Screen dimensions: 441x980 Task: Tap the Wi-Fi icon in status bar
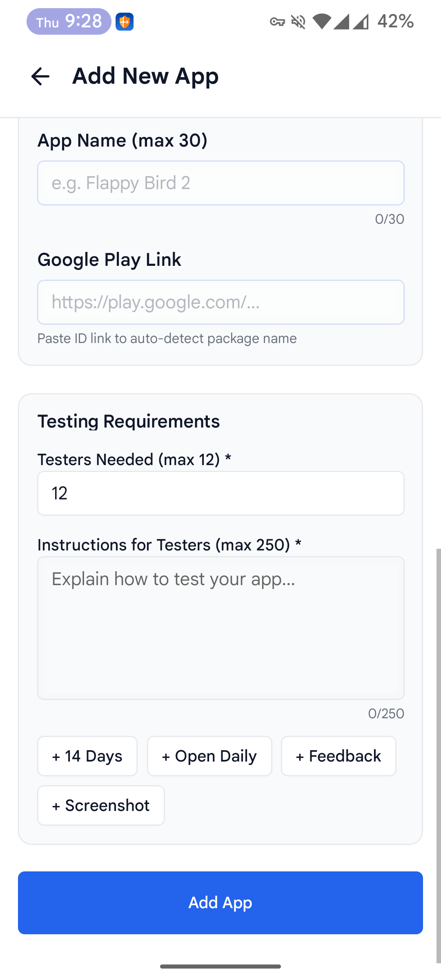(x=322, y=22)
